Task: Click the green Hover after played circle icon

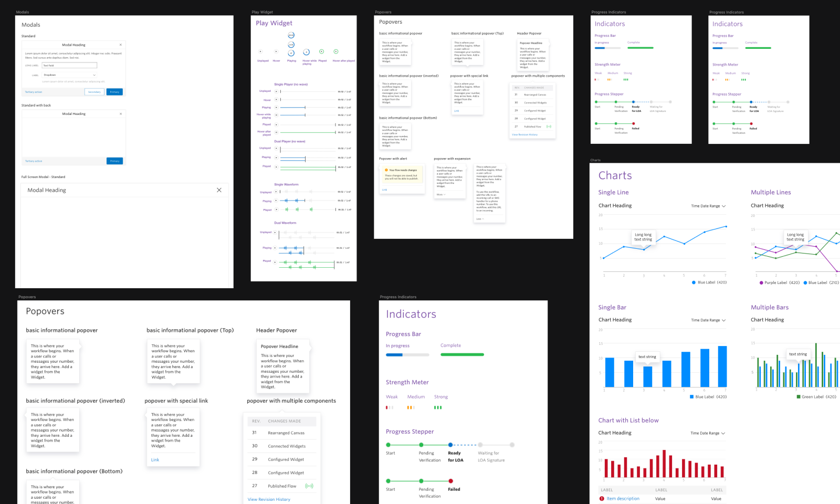Action: [336, 51]
